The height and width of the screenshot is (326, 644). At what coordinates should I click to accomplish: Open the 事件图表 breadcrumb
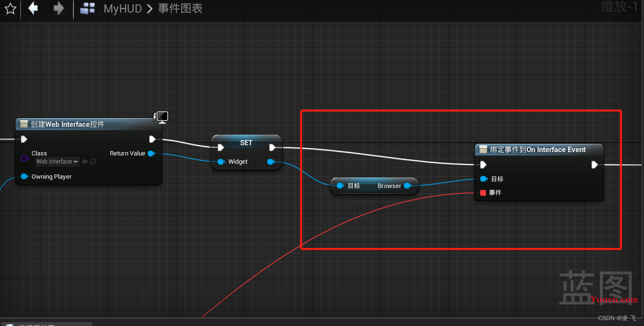coord(180,8)
